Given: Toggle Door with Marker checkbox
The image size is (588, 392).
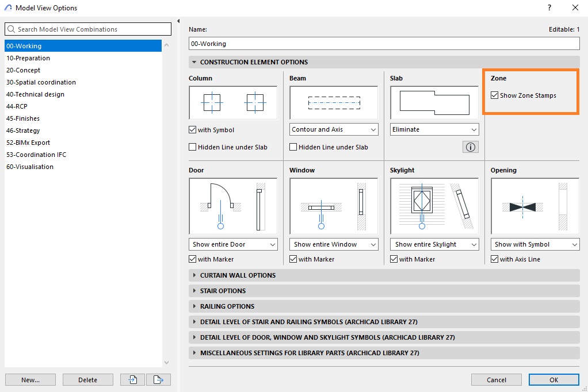Looking at the screenshot, I should point(192,259).
